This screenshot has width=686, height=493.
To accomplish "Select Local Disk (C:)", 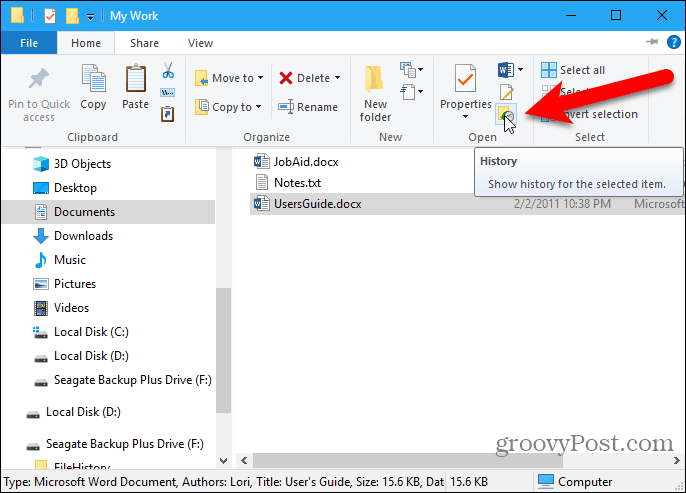I will coord(81,332).
